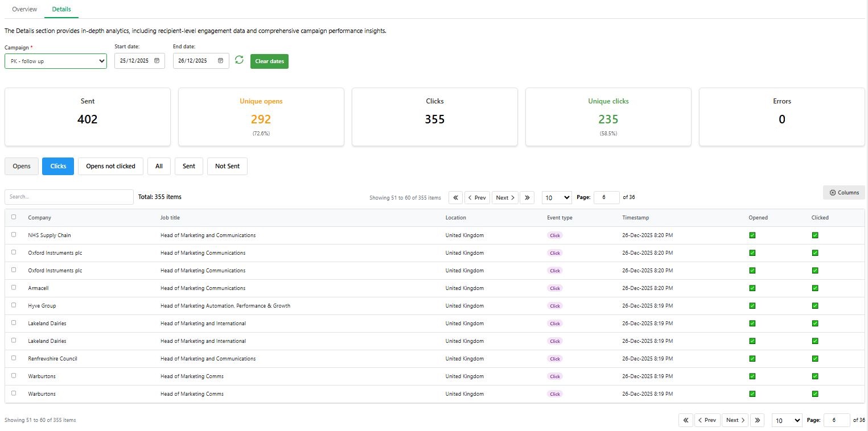The image size is (868, 431).
Task: Click the Search input field
Action: click(69, 197)
